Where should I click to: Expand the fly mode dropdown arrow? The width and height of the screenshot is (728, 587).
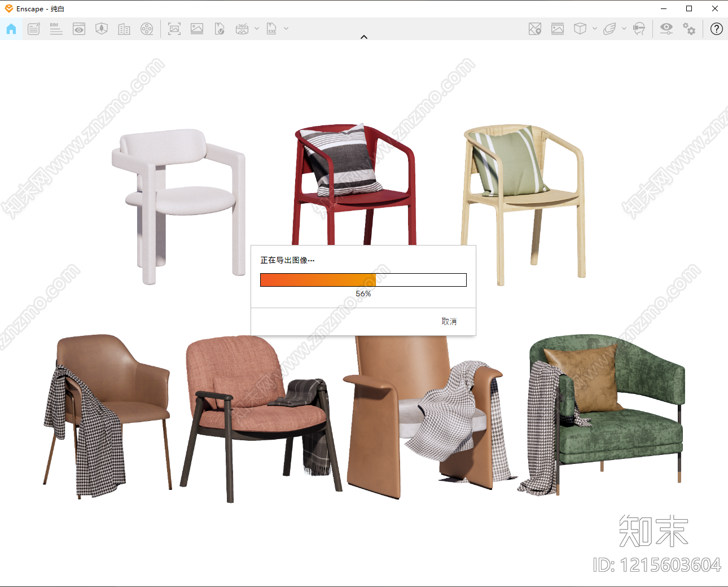point(624,28)
